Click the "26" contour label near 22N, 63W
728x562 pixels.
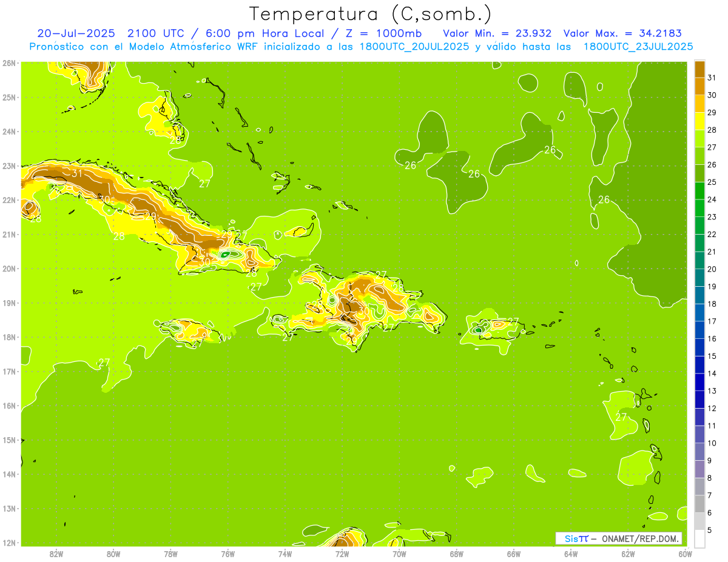[604, 199]
